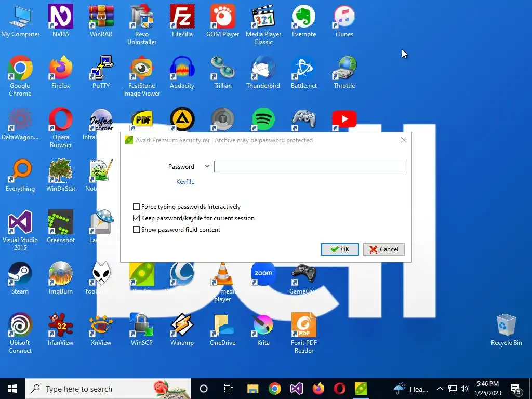Select the Throttle desktop icon
The width and height of the screenshot is (532, 399).
(344, 72)
